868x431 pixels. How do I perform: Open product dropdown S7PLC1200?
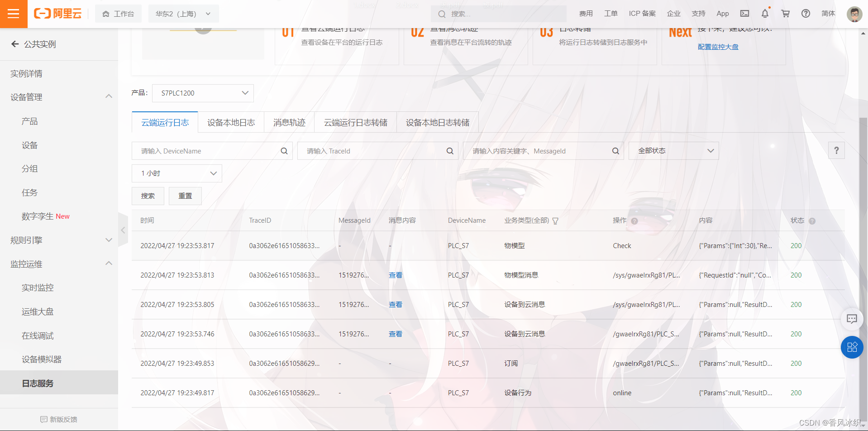(203, 93)
